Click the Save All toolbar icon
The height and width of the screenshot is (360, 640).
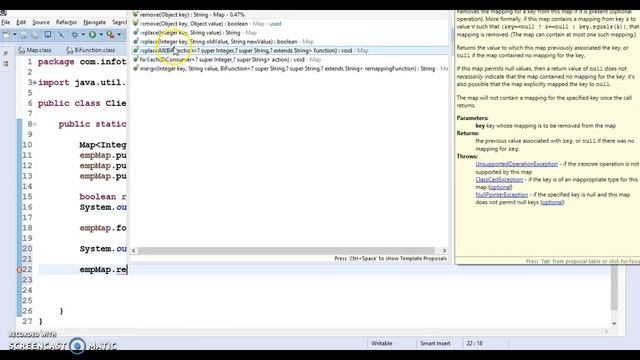35,35
